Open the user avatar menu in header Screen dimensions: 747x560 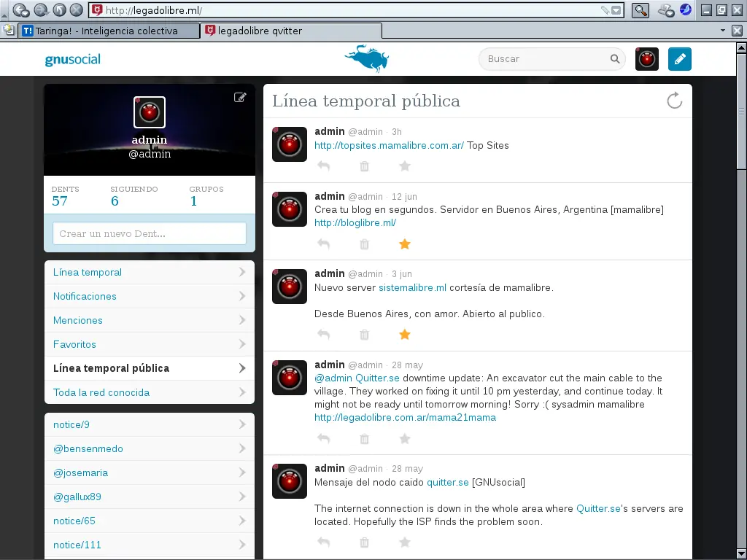[x=647, y=59]
